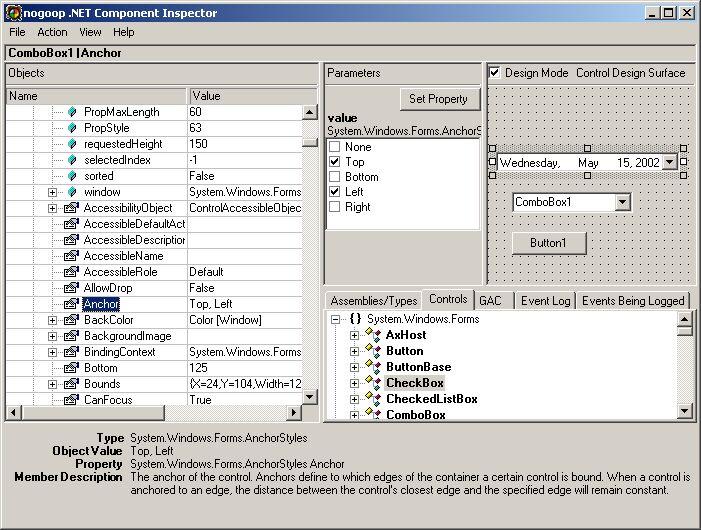Screen dimensions: 701x530
Task: Click the Objects list scroll-right arrow
Action: 293,412
